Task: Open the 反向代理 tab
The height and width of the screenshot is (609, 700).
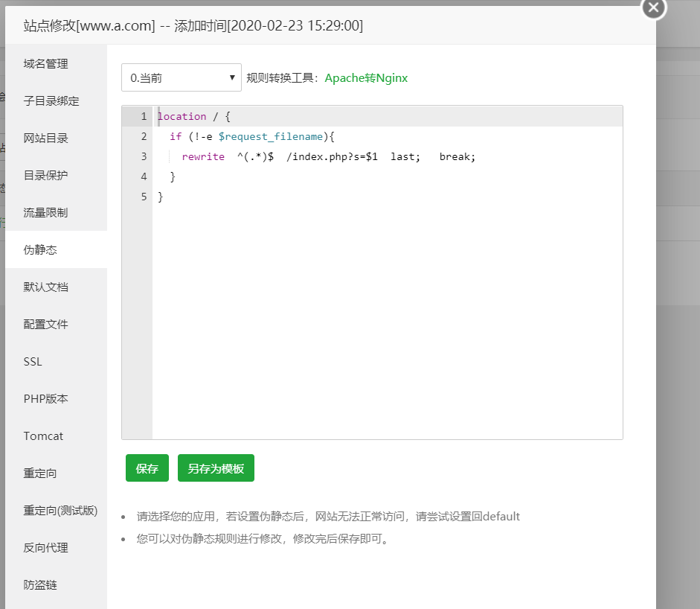Action: 46,548
